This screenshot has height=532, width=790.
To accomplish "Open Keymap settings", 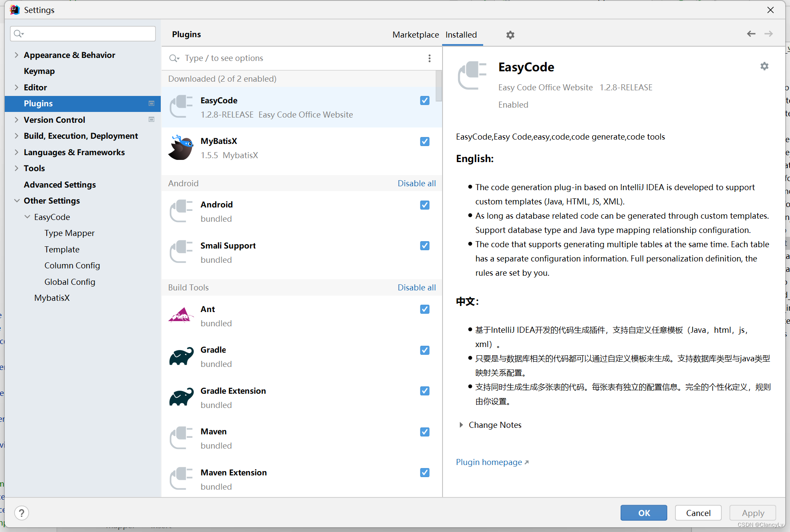I will (39, 71).
